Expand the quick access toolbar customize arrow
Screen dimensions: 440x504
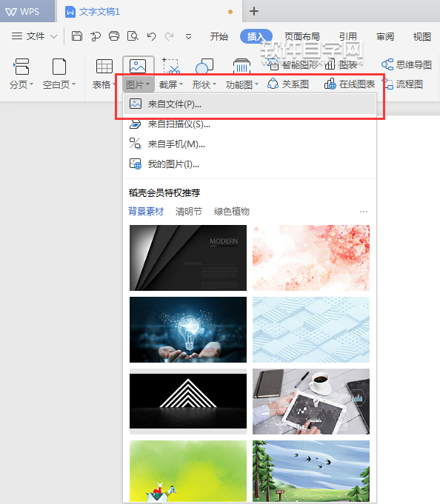188,37
